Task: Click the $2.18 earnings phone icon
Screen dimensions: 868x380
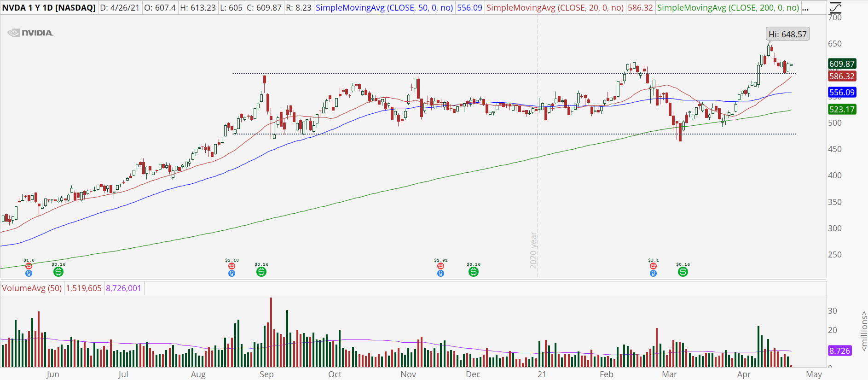Action: [231, 266]
